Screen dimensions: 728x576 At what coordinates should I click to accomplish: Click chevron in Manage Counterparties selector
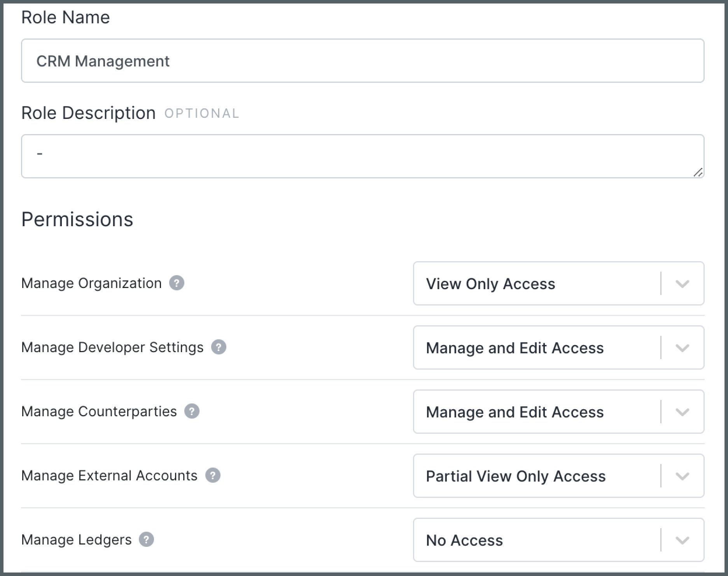pos(682,412)
